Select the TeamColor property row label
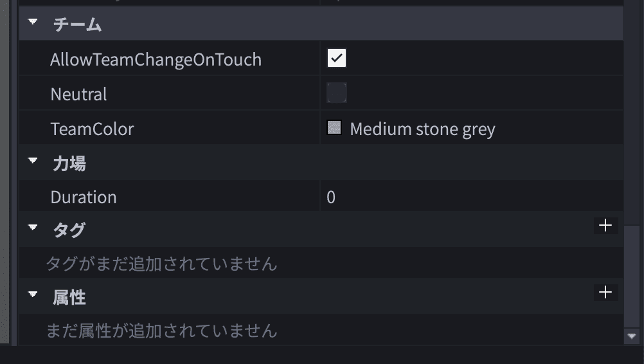Image resolution: width=644 pixels, height=364 pixels. click(92, 129)
